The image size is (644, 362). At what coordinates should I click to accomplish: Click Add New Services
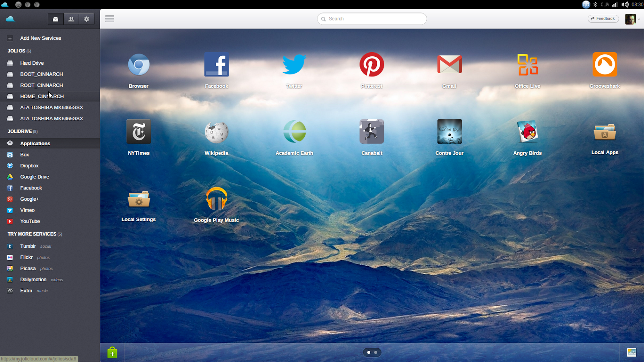coord(41,38)
